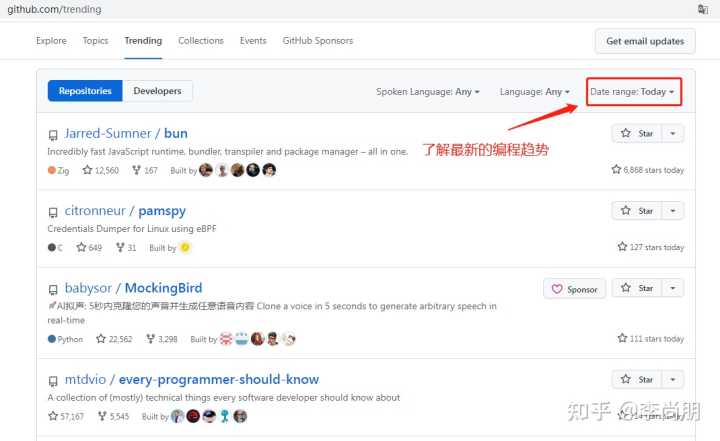Click the 6,868 stars today text

pyautogui.click(x=647, y=170)
